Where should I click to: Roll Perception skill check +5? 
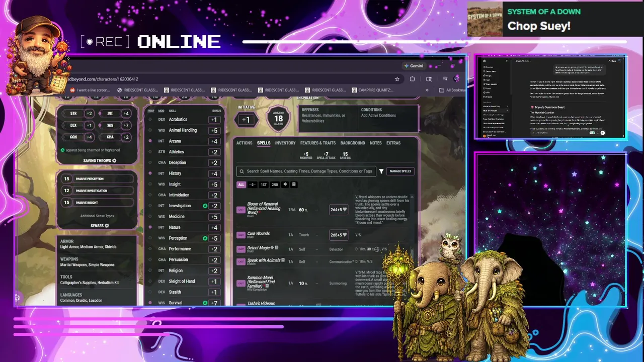pyautogui.click(x=215, y=238)
